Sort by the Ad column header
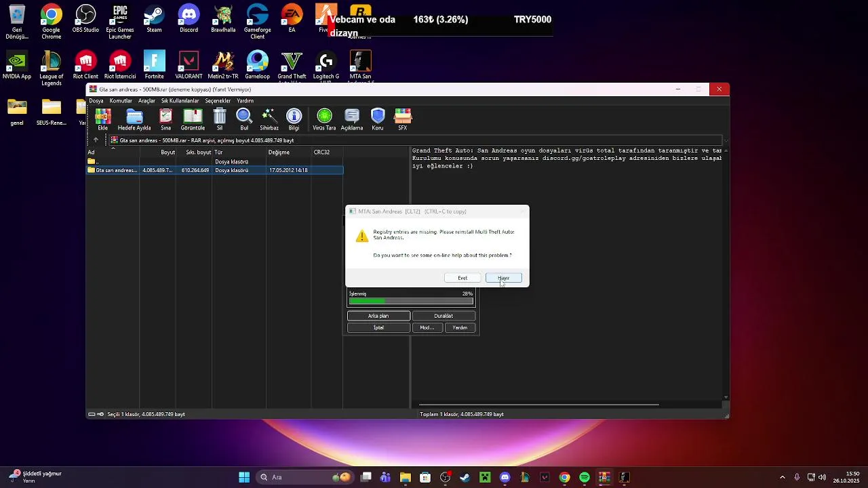This screenshot has width=868, height=488. [113, 152]
